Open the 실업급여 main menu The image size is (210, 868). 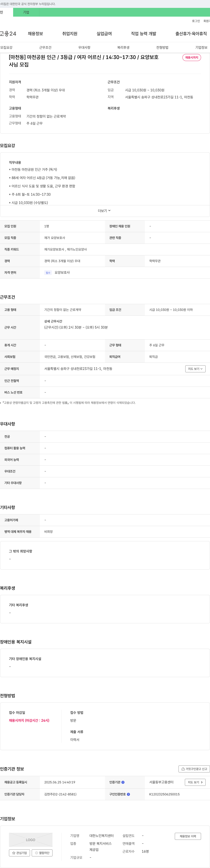pyautogui.click(x=104, y=34)
